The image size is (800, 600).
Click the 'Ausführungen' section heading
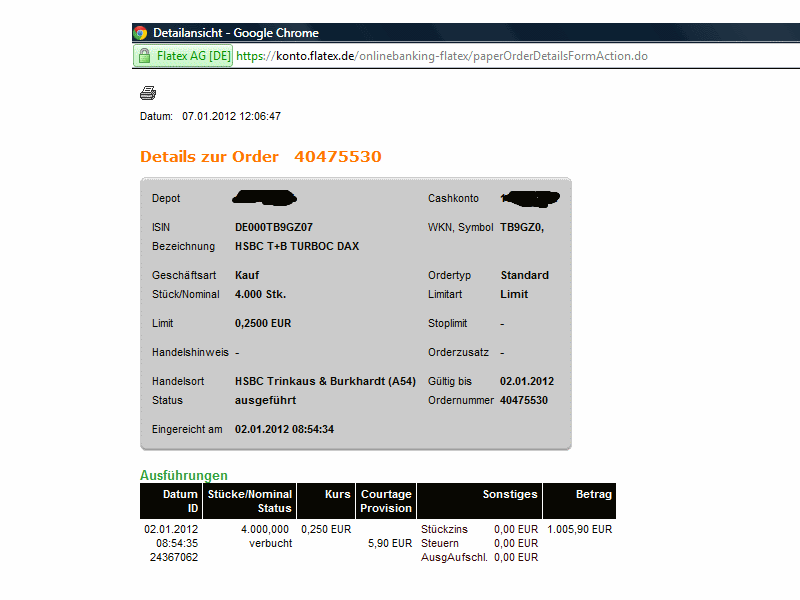(x=184, y=475)
